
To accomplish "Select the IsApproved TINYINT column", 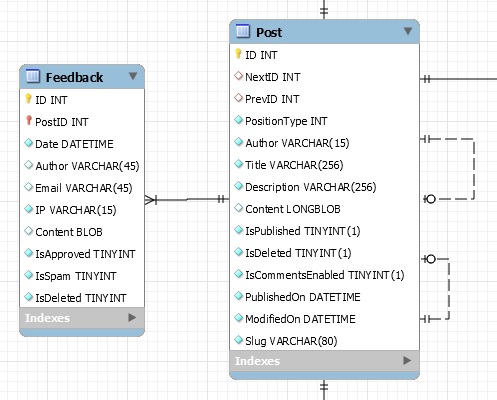I will tap(82, 254).
